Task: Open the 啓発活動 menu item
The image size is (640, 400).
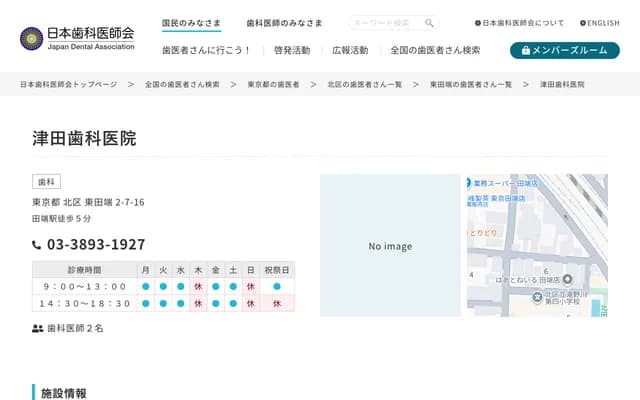Action: coord(292,50)
